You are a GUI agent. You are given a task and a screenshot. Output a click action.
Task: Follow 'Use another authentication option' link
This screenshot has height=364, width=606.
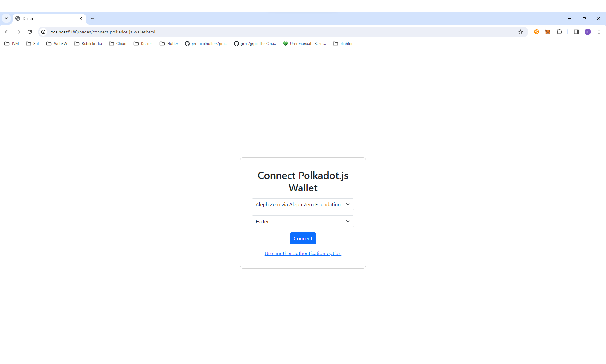pyautogui.click(x=303, y=253)
